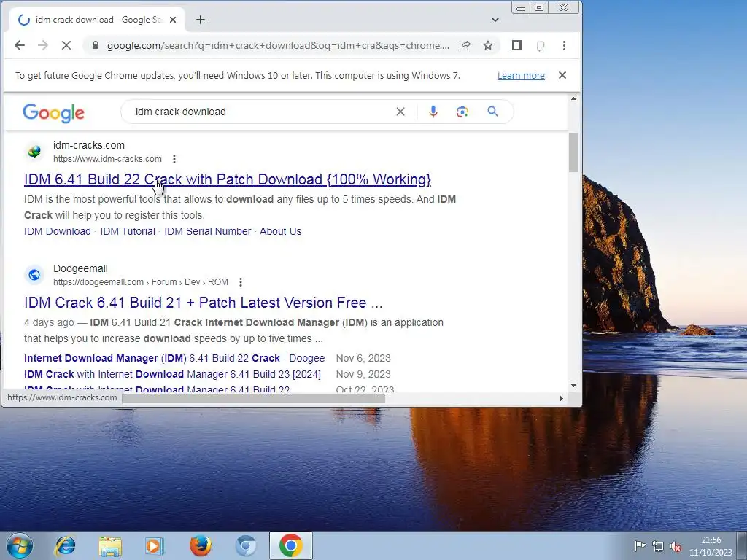This screenshot has height=560, width=747.
Task: Open the IDM Download sitelink
Action: click(57, 231)
